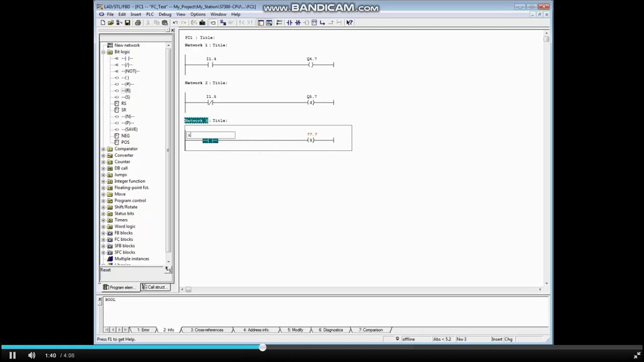
Task: Open the File menu
Action: click(110, 15)
